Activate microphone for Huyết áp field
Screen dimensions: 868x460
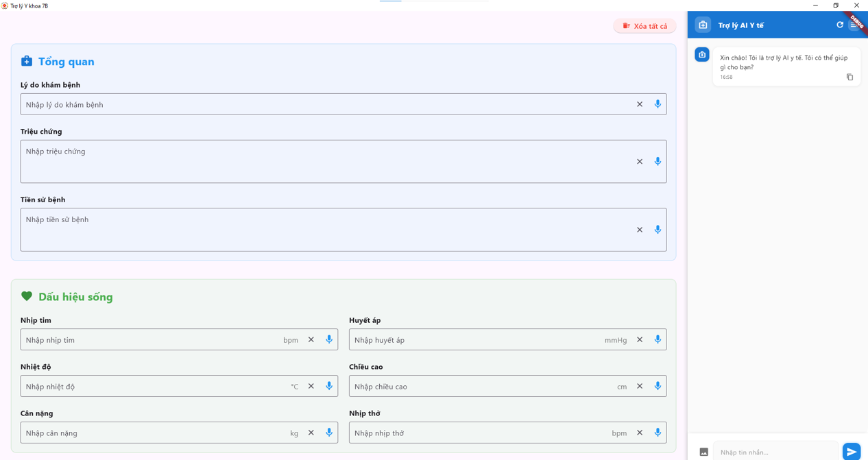point(658,340)
